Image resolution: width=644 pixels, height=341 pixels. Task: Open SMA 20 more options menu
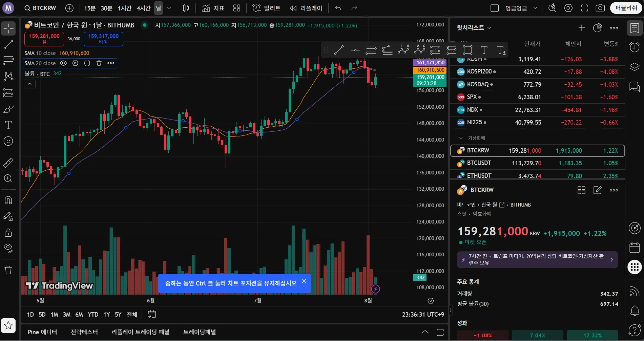coord(111,63)
